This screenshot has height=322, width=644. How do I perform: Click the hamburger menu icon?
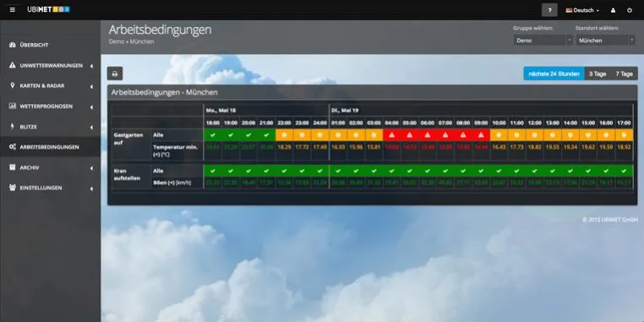pos(13,10)
